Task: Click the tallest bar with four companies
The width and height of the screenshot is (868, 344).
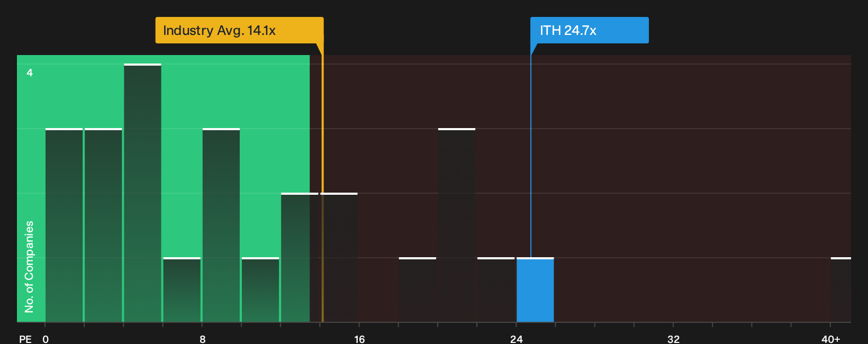Action: [142, 193]
